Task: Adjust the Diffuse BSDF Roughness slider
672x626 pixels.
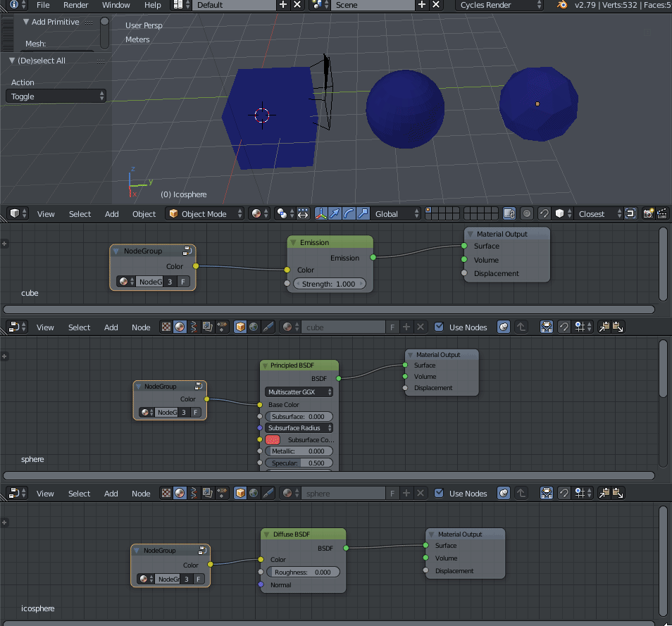Action: point(303,572)
